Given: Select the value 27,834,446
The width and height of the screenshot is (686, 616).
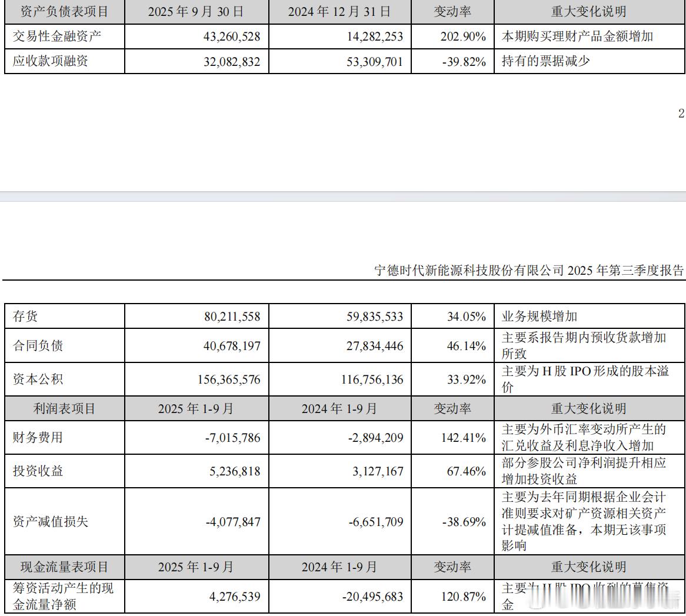Looking at the screenshot, I should pyautogui.click(x=375, y=346).
